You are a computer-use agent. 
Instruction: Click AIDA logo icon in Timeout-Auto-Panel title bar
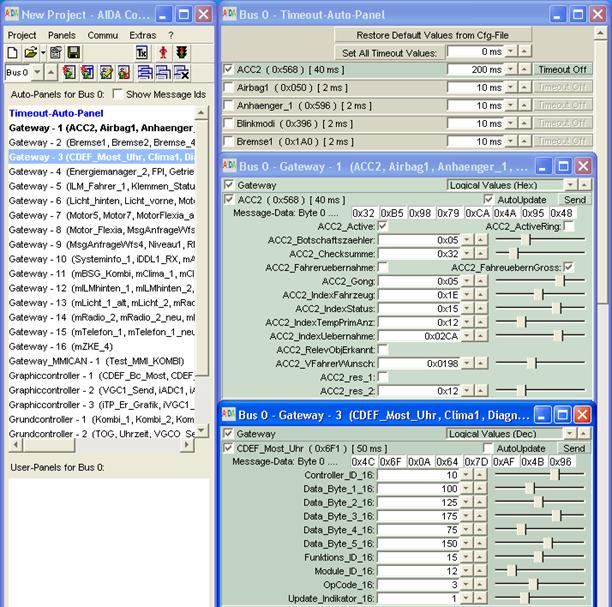[230, 14]
